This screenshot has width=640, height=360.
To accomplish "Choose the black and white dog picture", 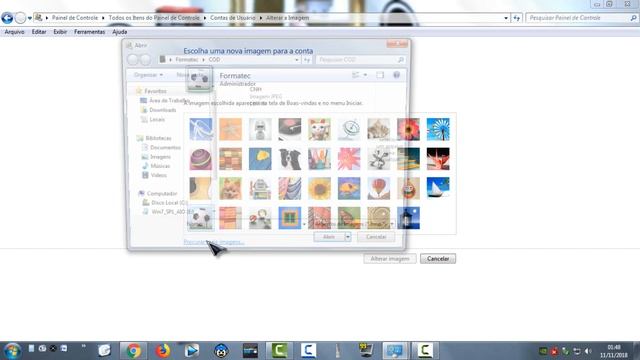I will [x=290, y=159].
